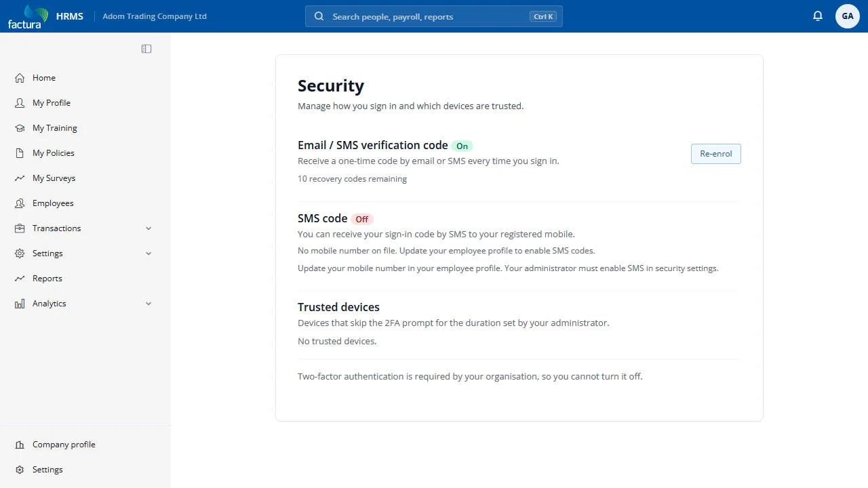The height and width of the screenshot is (488, 868).
Task: Expand the Analytics submenu chevron
Action: (x=149, y=304)
